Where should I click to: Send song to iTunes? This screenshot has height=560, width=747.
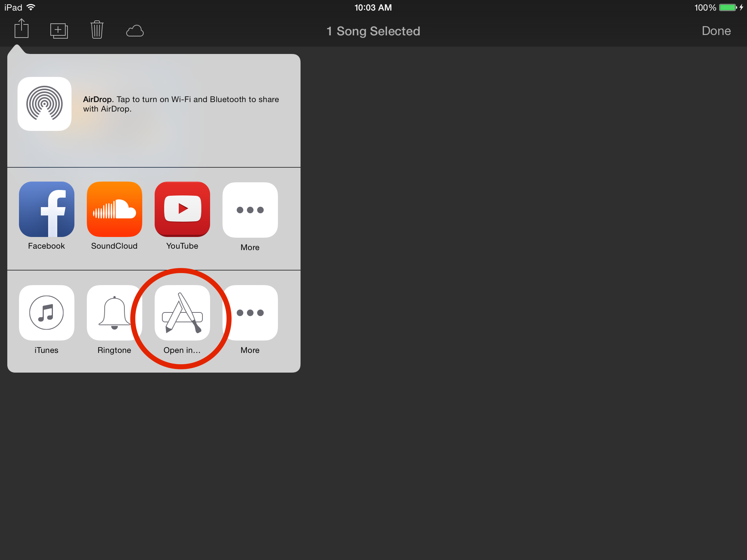tap(47, 312)
